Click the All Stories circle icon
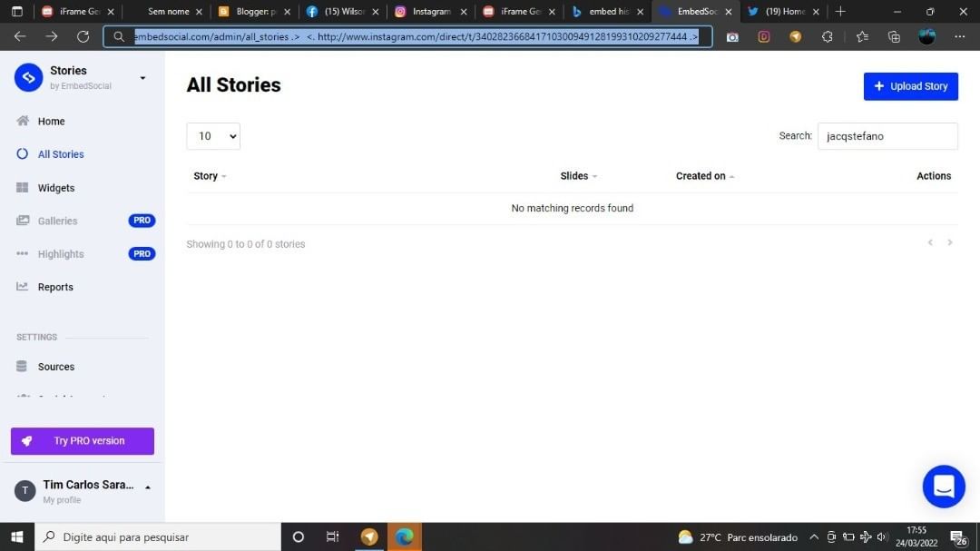Image resolution: width=980 pixels, height=551 pixels. coord(23,153)
